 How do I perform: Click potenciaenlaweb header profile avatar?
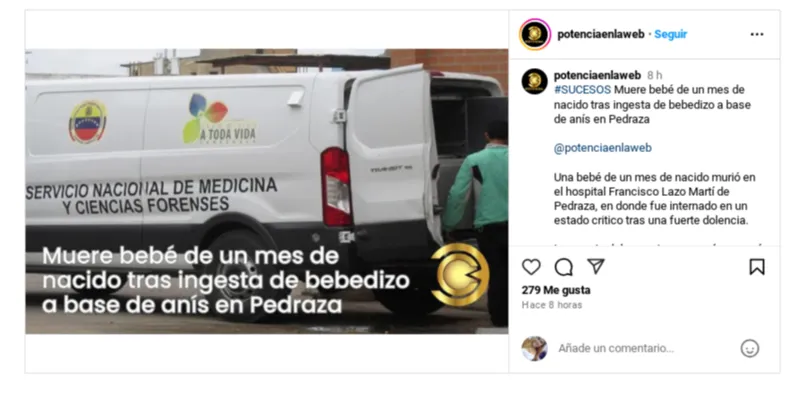(535, 34)
